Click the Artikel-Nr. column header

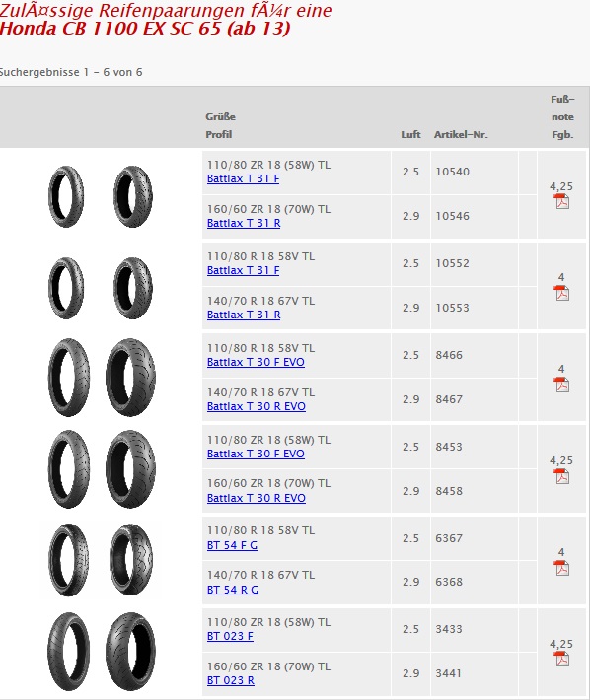(461, 134)
